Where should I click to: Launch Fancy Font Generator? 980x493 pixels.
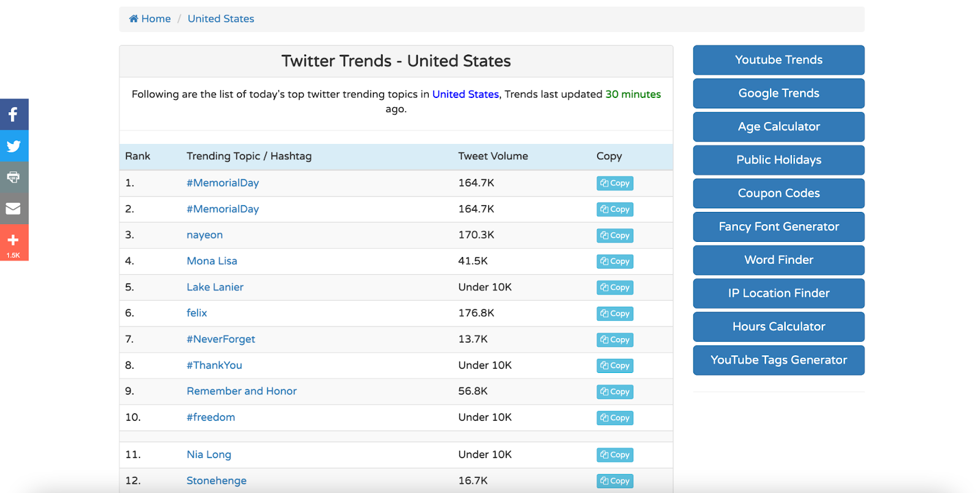tap(778, 227)
